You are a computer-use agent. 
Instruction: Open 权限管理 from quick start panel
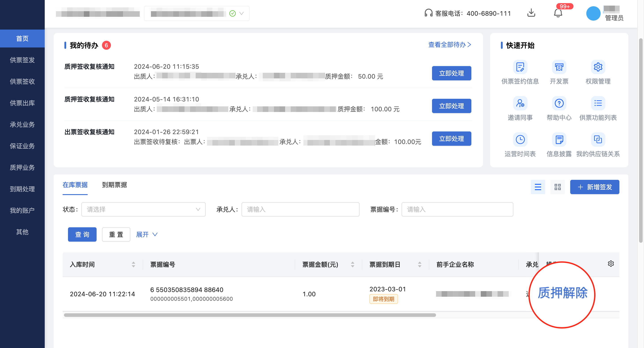pyautogui.click(x=598, y=67)
